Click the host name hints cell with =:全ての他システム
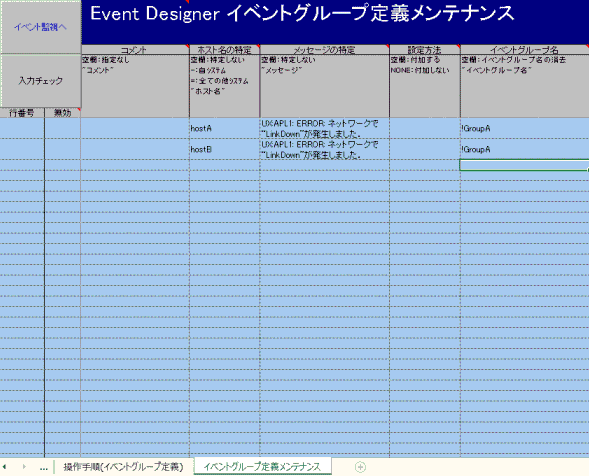 (224, 86)
